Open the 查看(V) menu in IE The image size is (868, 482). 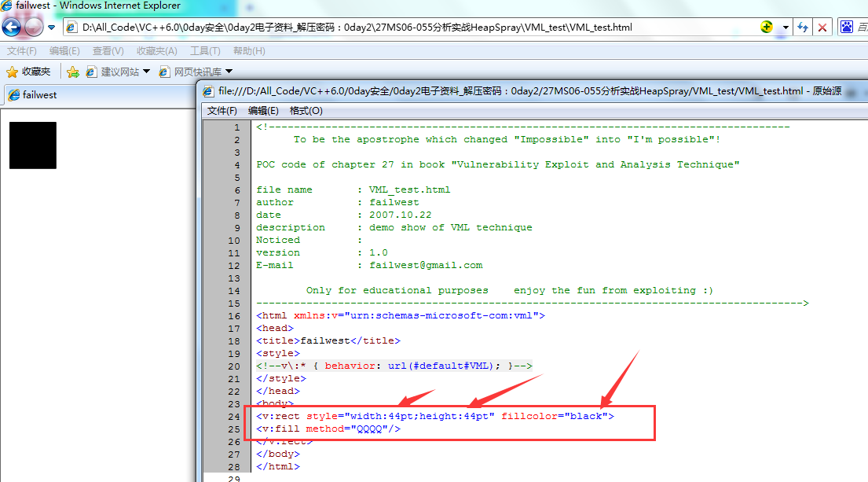(108, 51)
